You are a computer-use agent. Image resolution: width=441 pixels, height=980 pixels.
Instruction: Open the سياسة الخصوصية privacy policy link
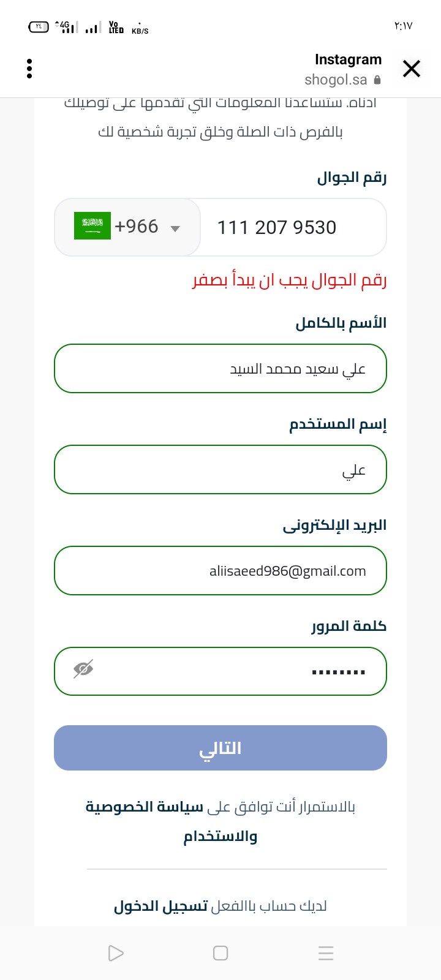point(145,807)
